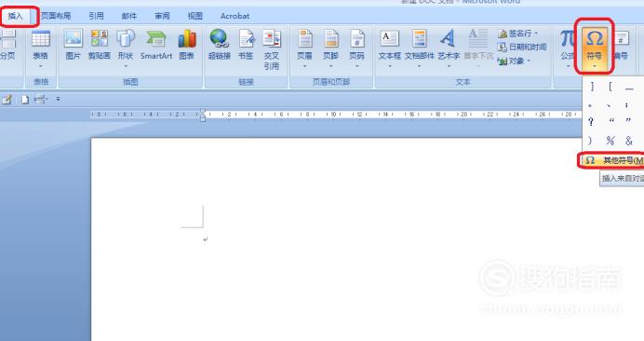Open the 表格 table insert button

pyautogui.click(x=41, y=48)
